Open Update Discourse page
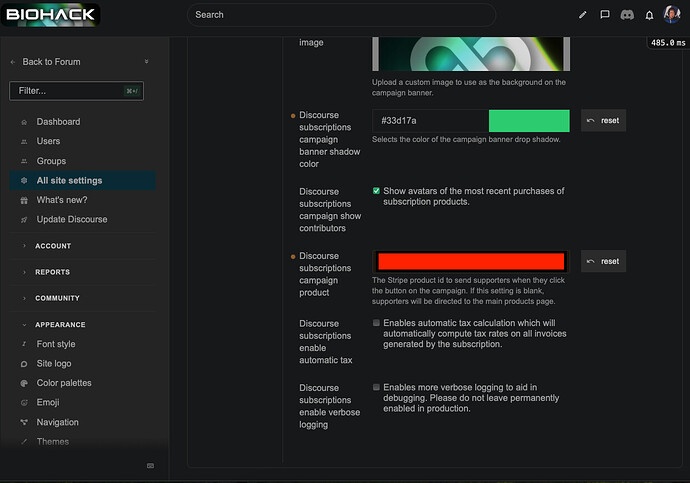690x483 pixels. 82,220
